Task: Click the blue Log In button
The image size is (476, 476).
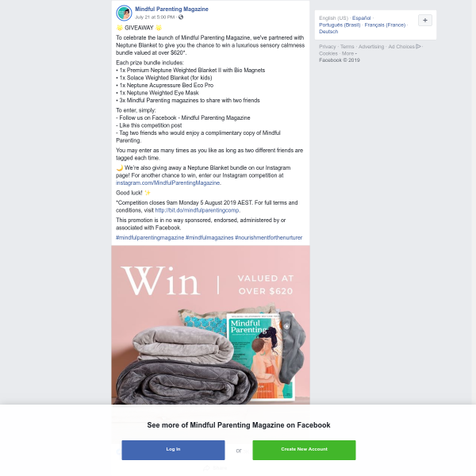Action: click(173, 450)
